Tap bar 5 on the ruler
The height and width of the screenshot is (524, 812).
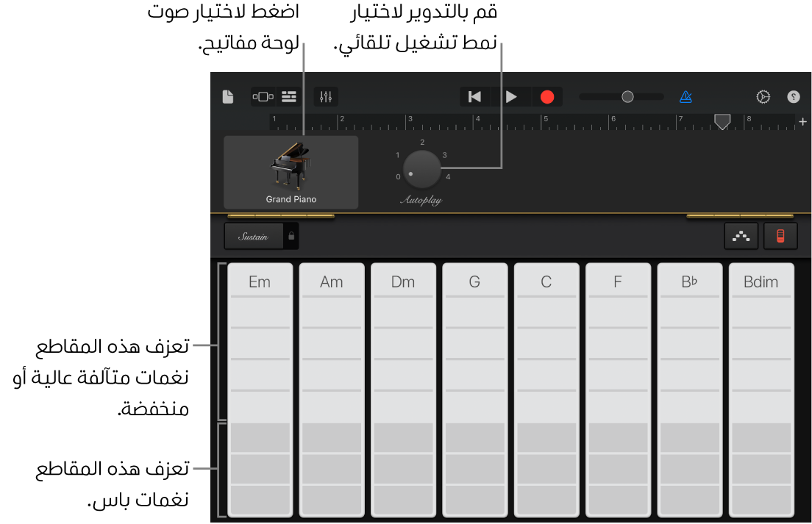[x=546, y=119]
